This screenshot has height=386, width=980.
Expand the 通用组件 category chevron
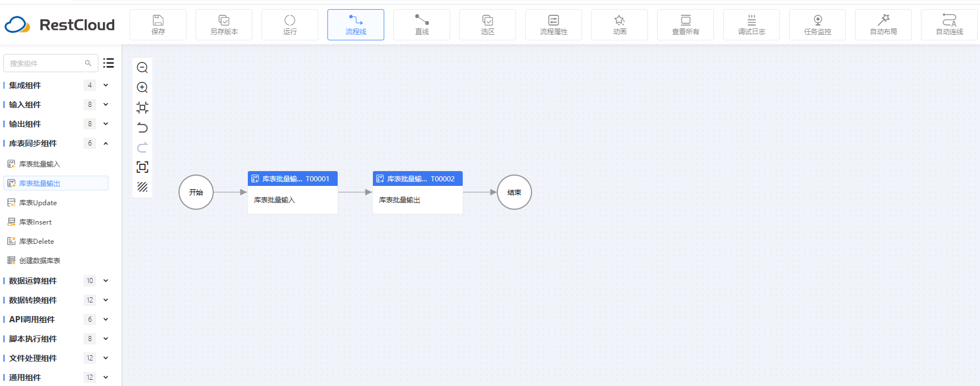pos(106,377)
